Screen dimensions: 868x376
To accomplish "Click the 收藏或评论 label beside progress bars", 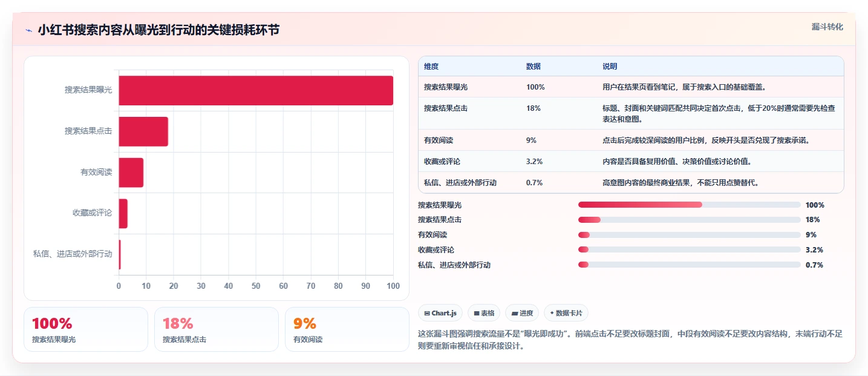I will 436,249.
